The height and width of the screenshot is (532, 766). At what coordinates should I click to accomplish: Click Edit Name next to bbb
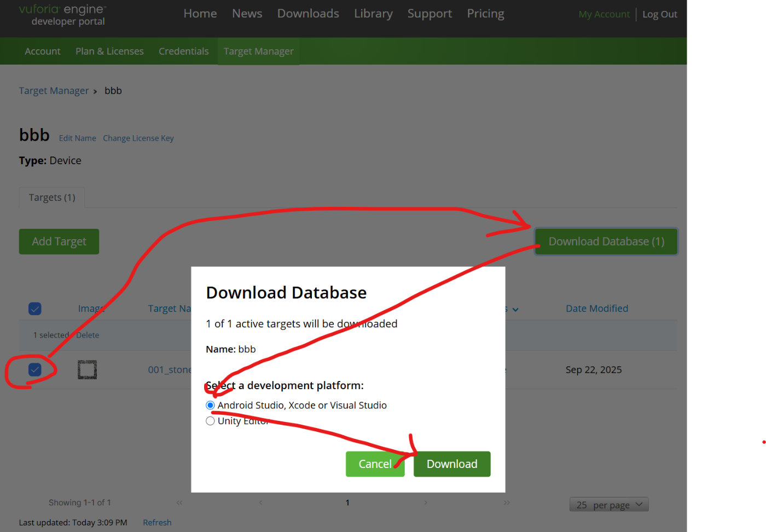tap(78, 138)
